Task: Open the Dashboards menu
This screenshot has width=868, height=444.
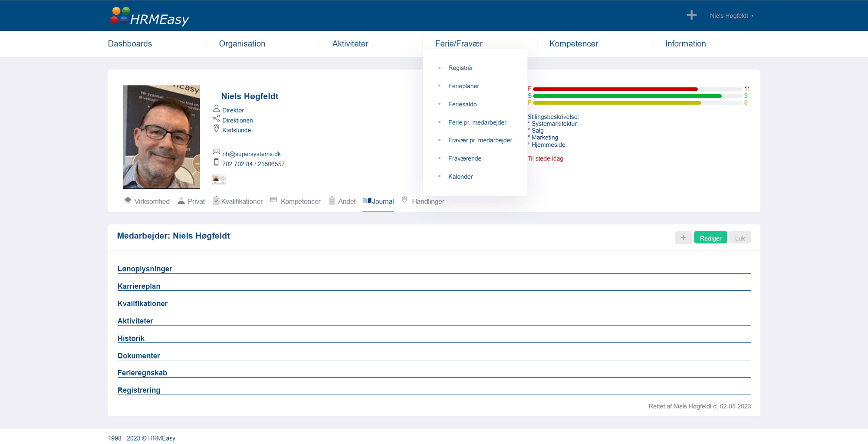Action: coord(130,44)
